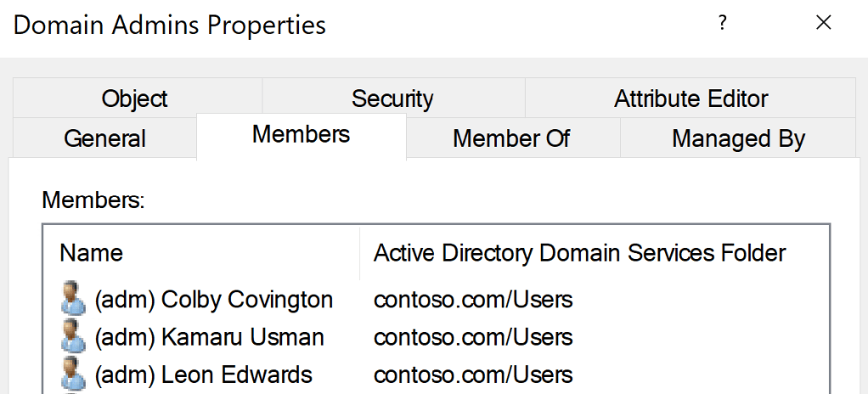The image size is (868, 394).
Task: Select the (adm) Leon Edwards member name
Action: tap(203, 374)
